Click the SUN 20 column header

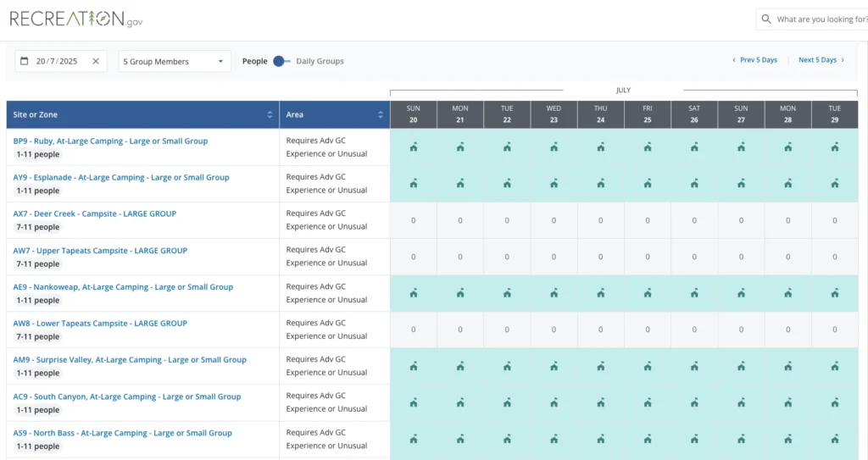(x=414, y=114)
